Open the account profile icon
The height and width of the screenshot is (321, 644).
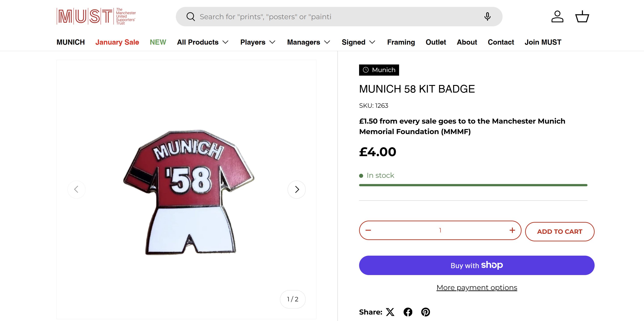point(557,17)
